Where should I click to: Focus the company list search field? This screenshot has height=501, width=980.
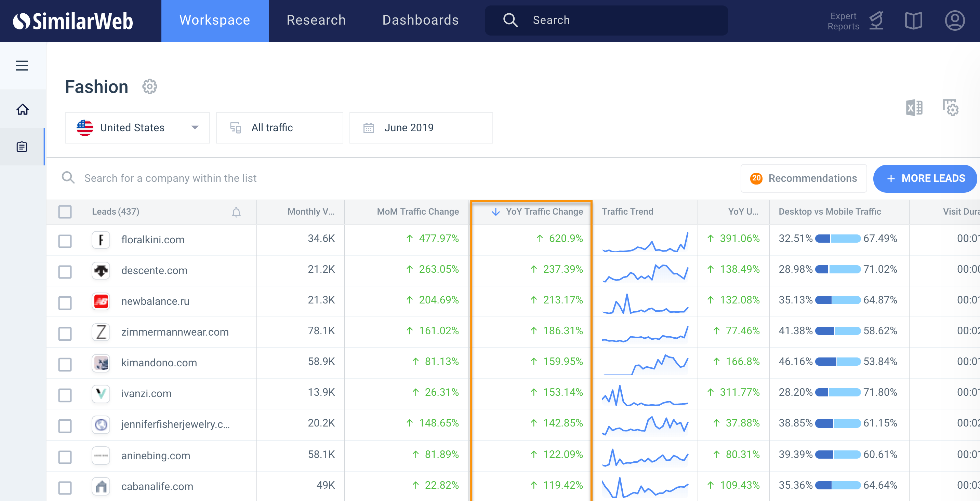tap(170, 178)
